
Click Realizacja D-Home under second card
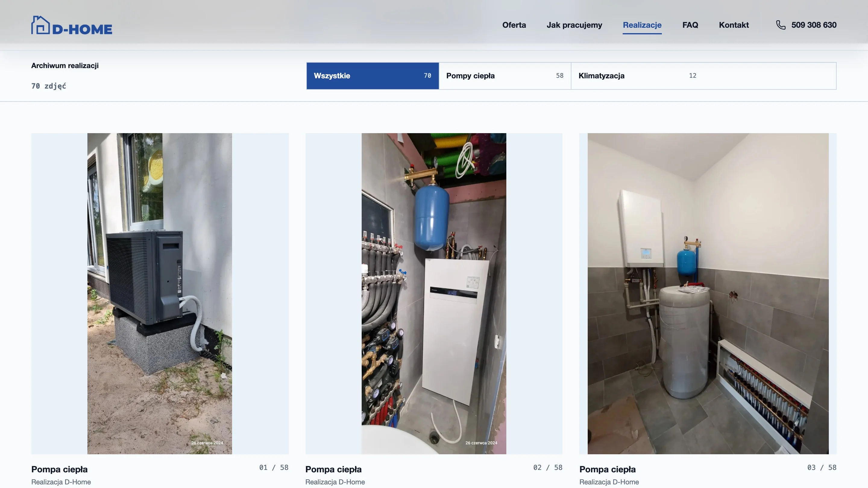[x=335, y=482]
